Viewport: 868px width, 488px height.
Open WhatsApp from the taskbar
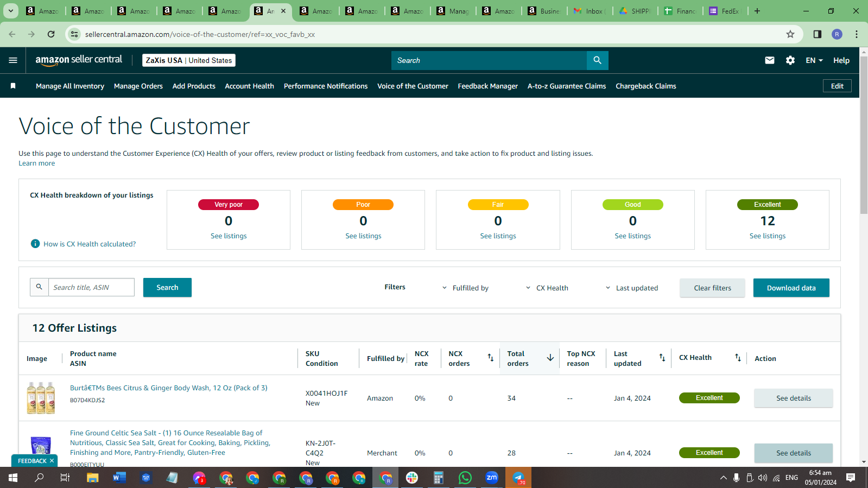coord(465,478)
